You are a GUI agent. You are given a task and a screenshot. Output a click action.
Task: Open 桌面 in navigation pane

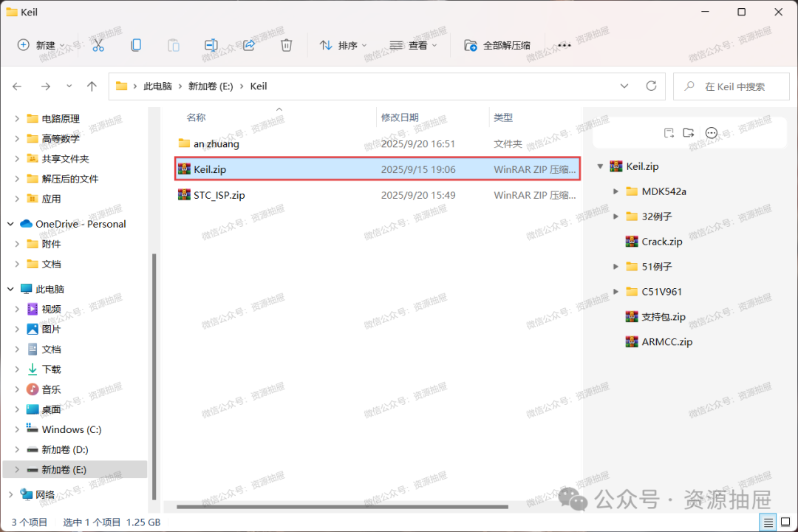(x=51, y=410)
